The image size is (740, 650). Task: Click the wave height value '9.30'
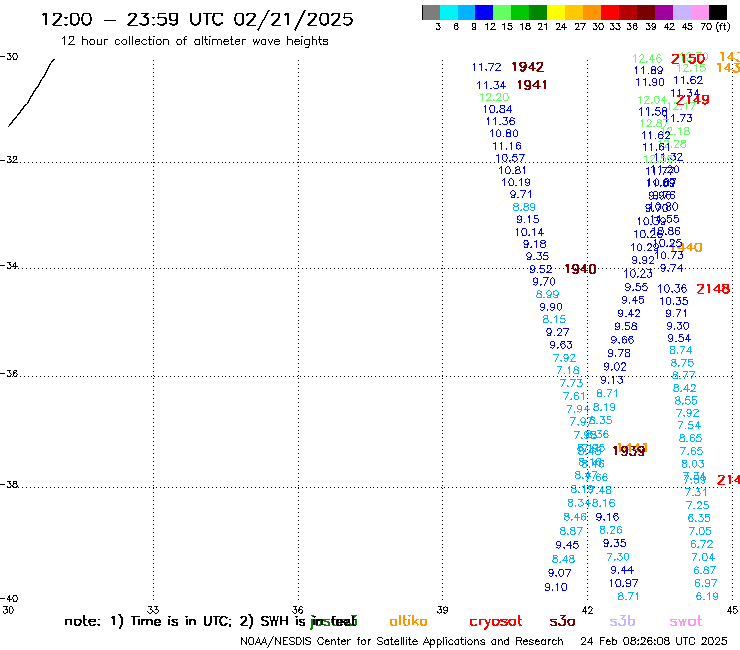678,326
